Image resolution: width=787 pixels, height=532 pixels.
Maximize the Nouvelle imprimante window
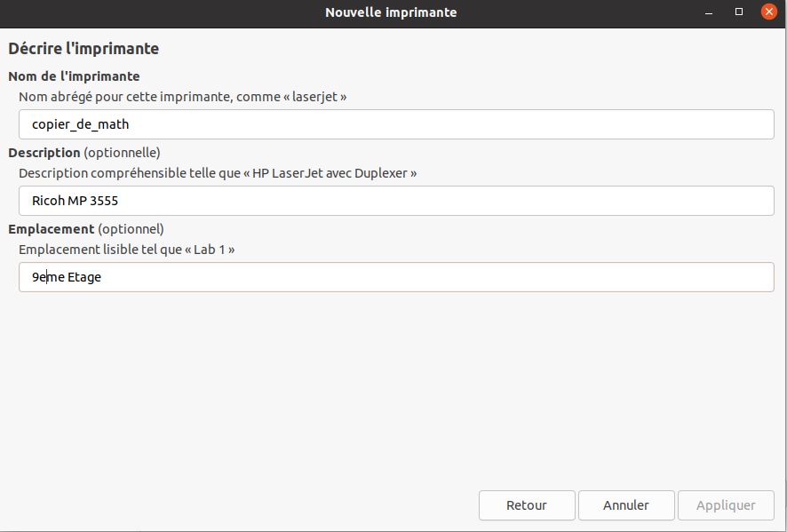coord(739,12)
